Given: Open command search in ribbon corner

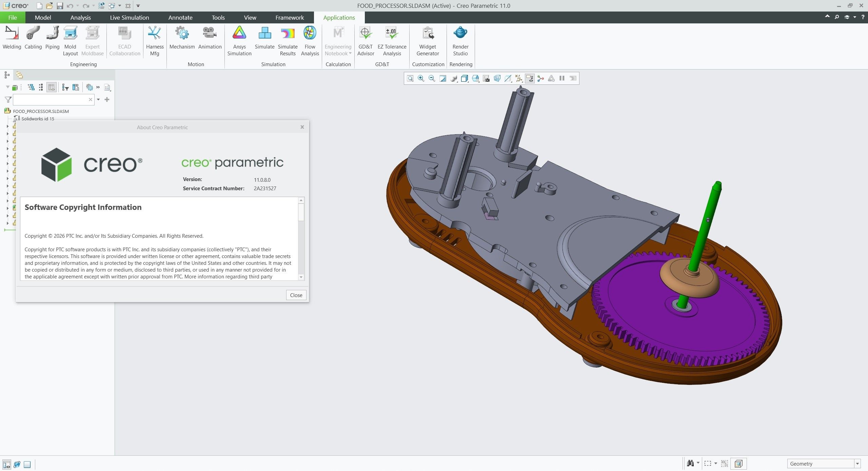Looking at the screenshot, I should (837, 17).
